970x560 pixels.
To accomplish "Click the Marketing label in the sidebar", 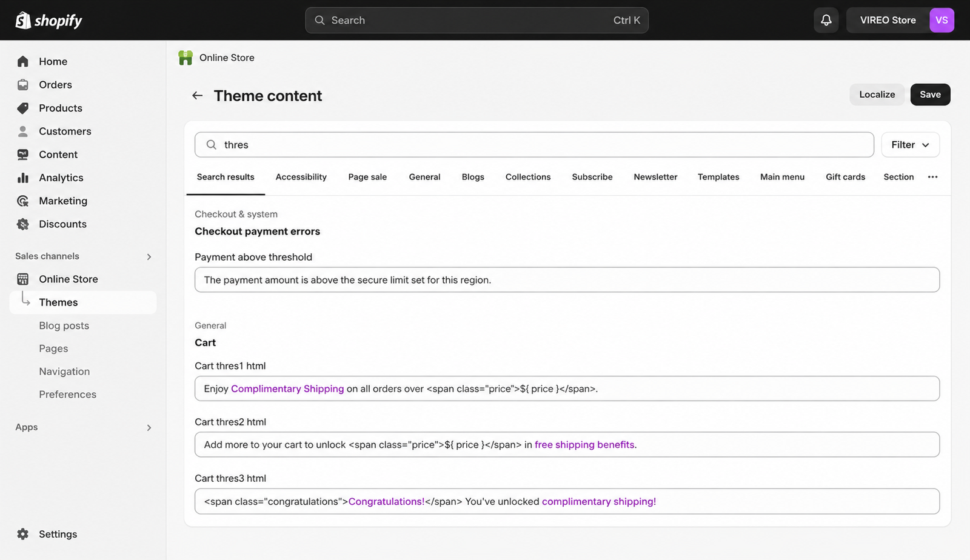I will (63, 201).
